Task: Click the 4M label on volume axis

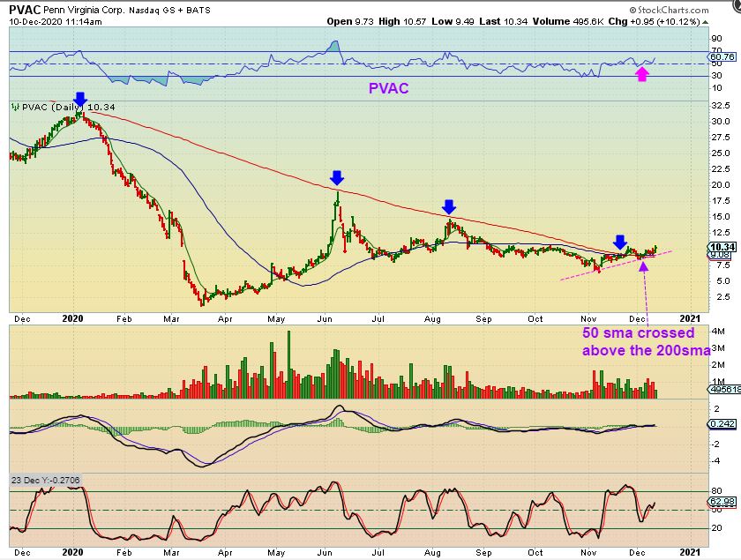Action: 718,332
